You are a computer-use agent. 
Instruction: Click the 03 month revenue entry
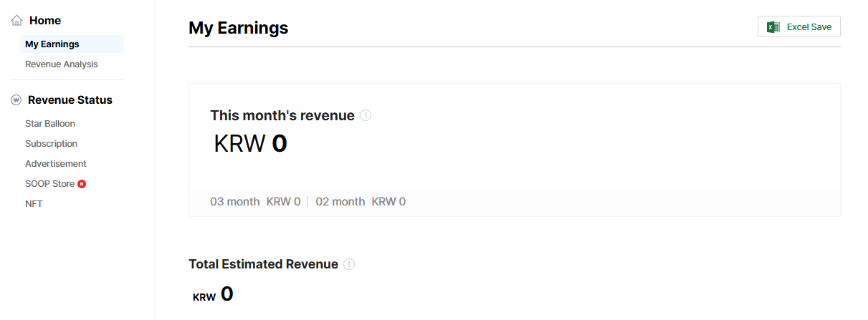click(x=255, y=202)
